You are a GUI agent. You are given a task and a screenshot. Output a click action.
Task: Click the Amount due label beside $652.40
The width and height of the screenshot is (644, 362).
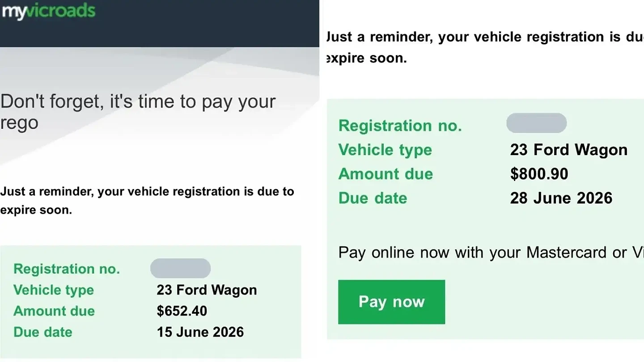click(54, 311)
